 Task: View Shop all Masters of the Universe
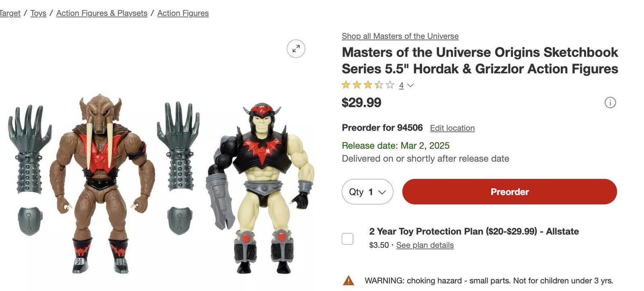click(x=400, y=36)
